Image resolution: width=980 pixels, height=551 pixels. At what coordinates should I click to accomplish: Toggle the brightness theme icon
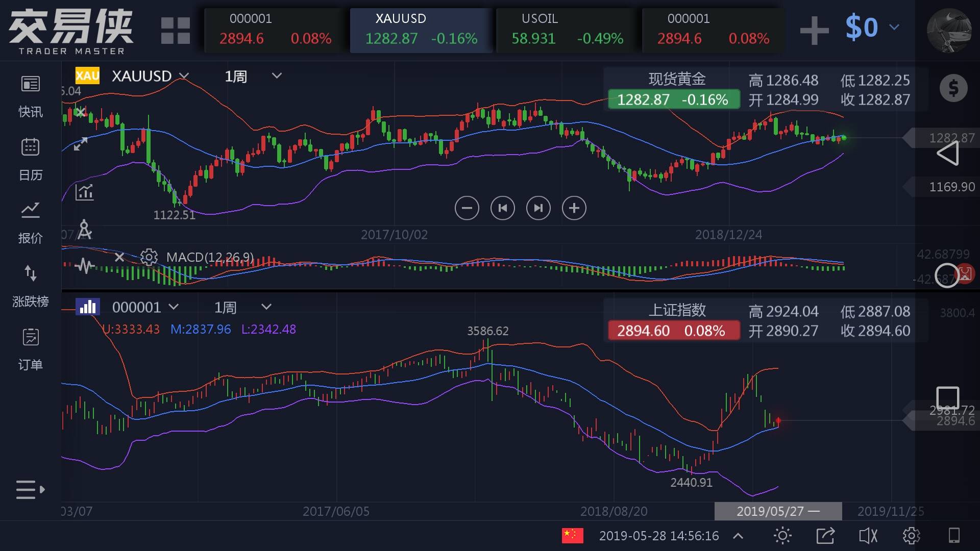click(782, 536)
